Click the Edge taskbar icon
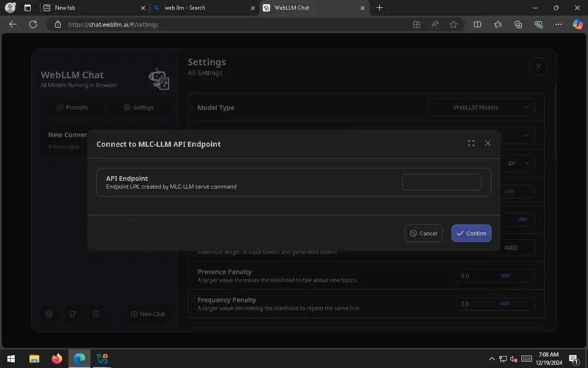 point(79,359)
